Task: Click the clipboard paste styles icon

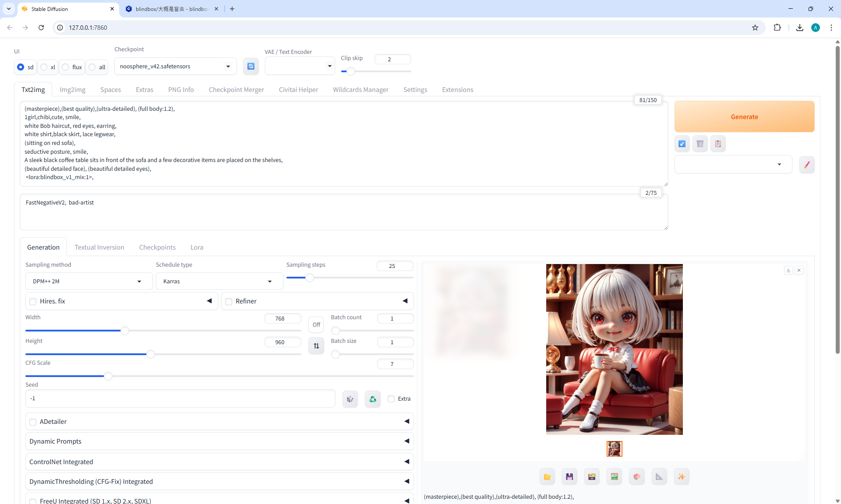Action: 718,144
